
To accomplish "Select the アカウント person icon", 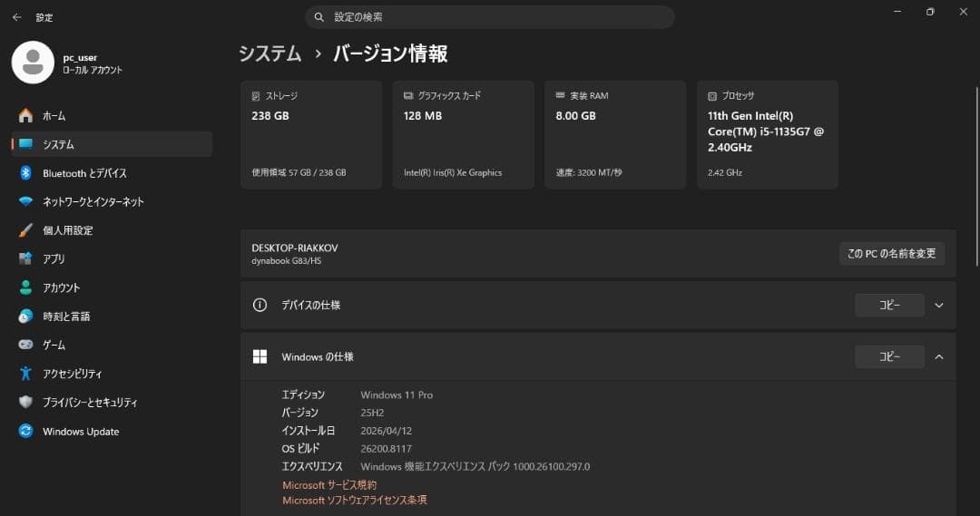I will (25, 287).
